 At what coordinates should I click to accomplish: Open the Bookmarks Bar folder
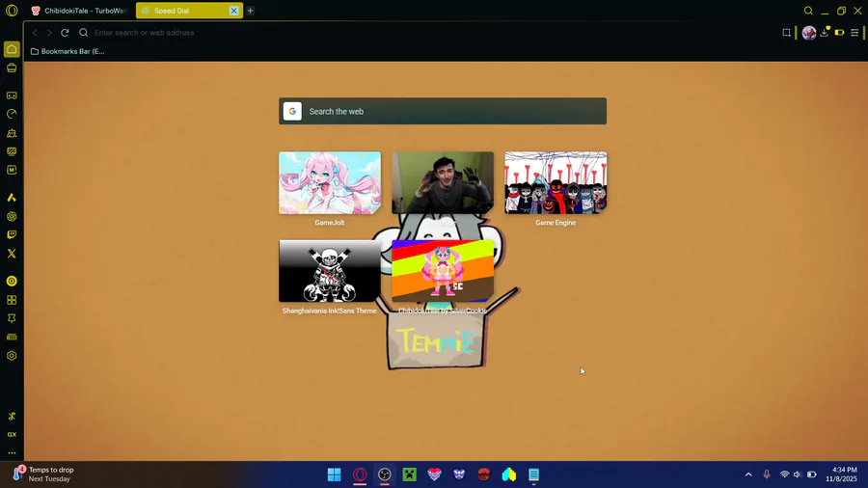[x=68, y=51]
